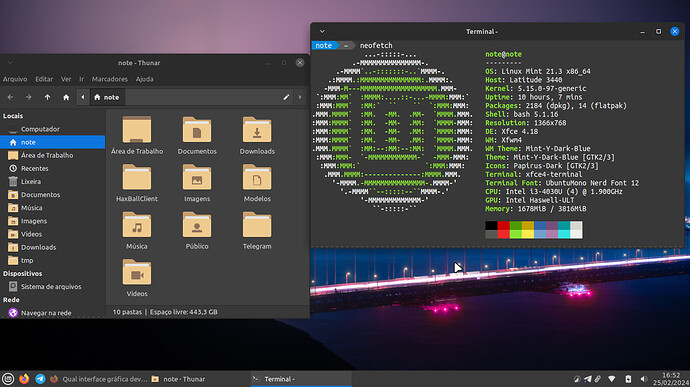
Task: Open the battery power tray icon
Action: coord(628,379)
